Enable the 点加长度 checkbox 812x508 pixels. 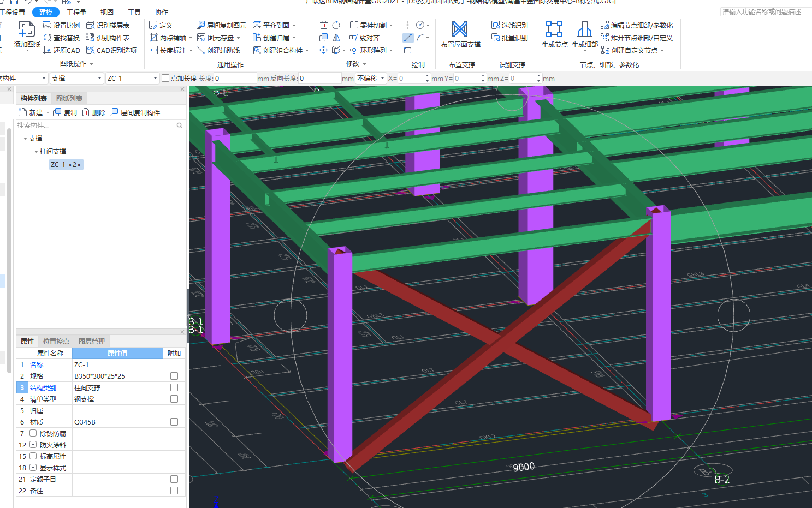coord(165,78)
